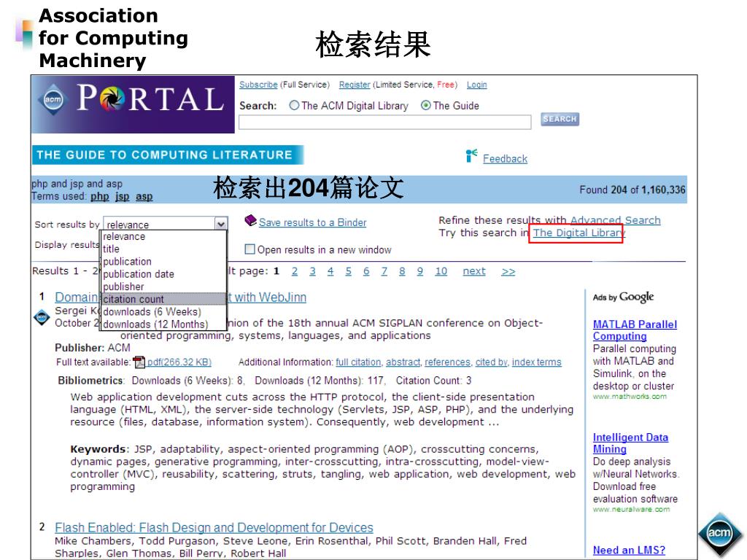Click the Feedback icon
Image resolution: width=747 pixels, height=560 pixels.
pos(471,156)
